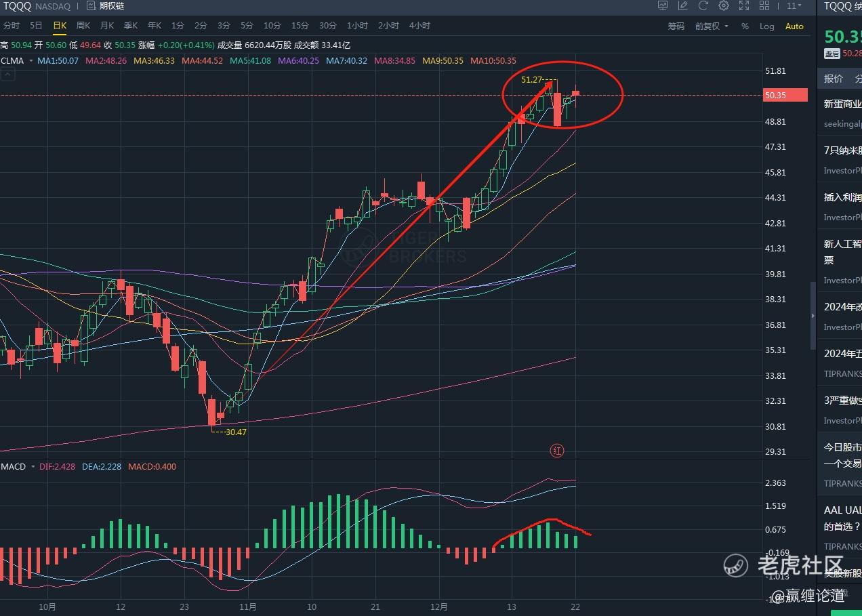Expand chart to fullscreen icon

[744, 6]
